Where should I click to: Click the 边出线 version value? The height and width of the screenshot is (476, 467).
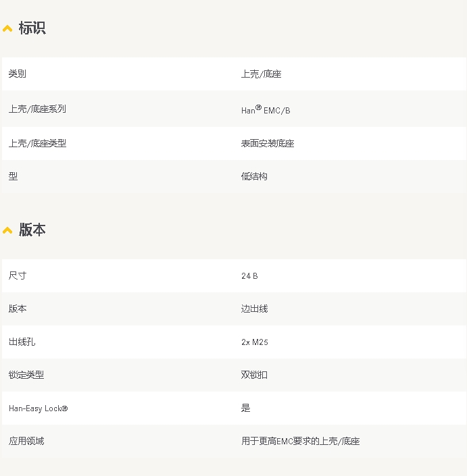[x=254, y=309]
